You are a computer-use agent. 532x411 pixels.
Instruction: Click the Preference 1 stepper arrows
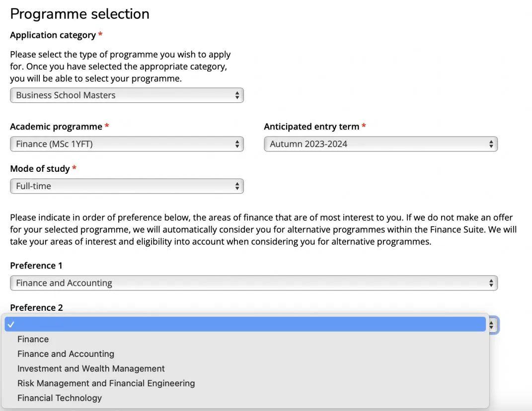[x=491, y=283]
